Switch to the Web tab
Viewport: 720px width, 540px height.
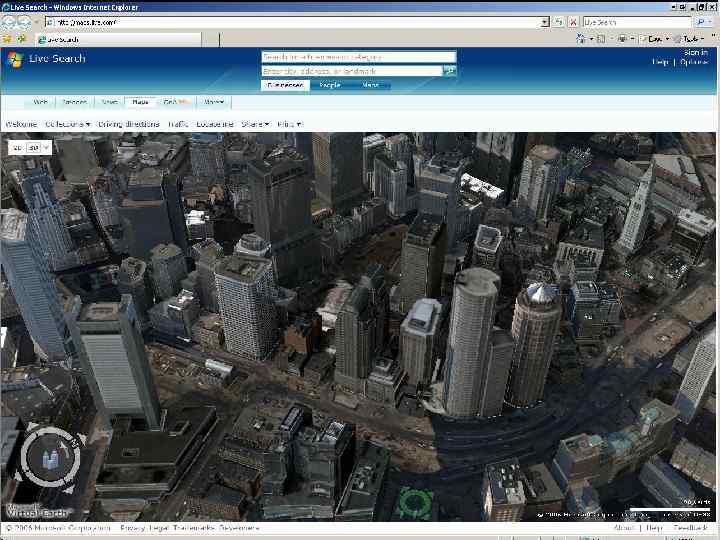tap(40, 102)
